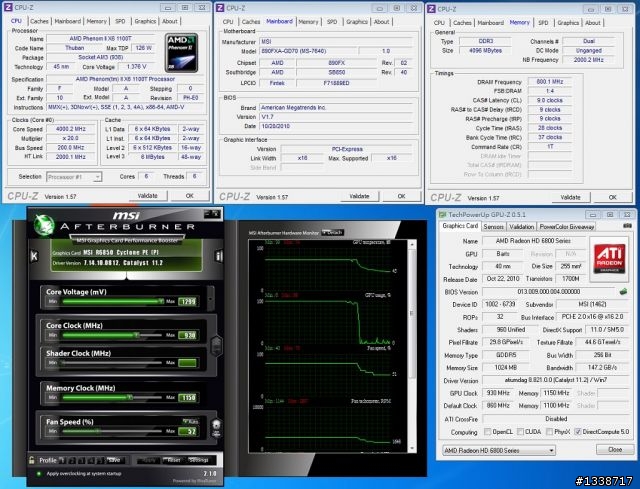The height and width of the screenshot is (489, 640).
Task: Click the Shader Clock slider track
Action: [112, 362]
